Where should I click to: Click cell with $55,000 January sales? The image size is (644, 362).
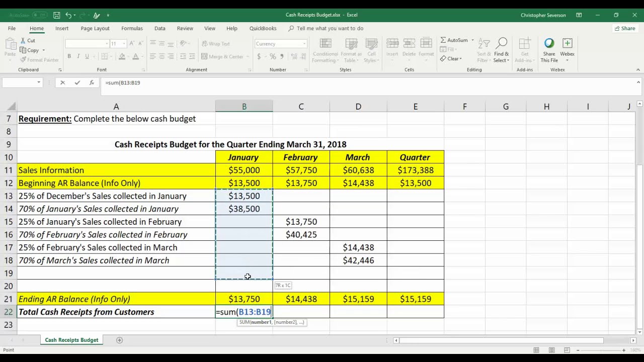coord(244,170)
